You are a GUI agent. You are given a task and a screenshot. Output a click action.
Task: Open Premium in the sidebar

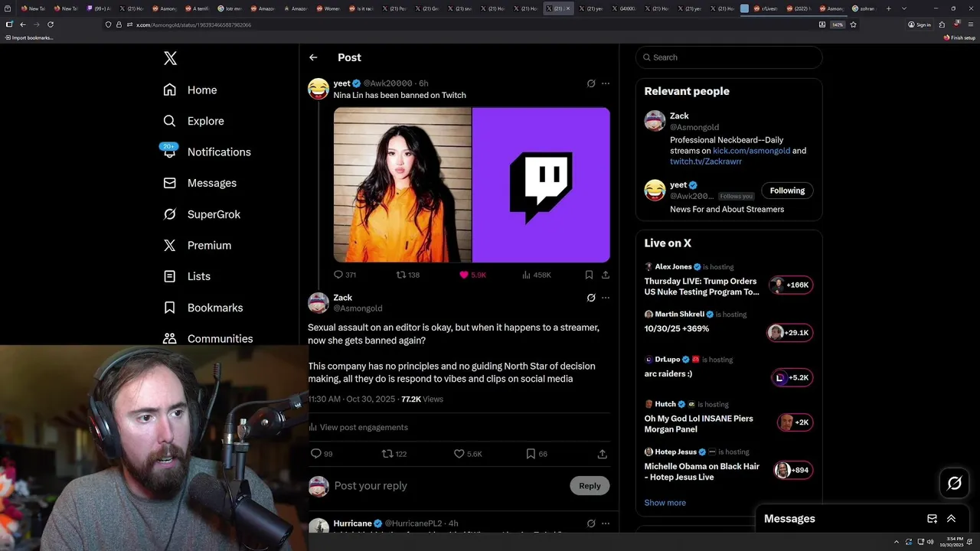pos(198,245)
